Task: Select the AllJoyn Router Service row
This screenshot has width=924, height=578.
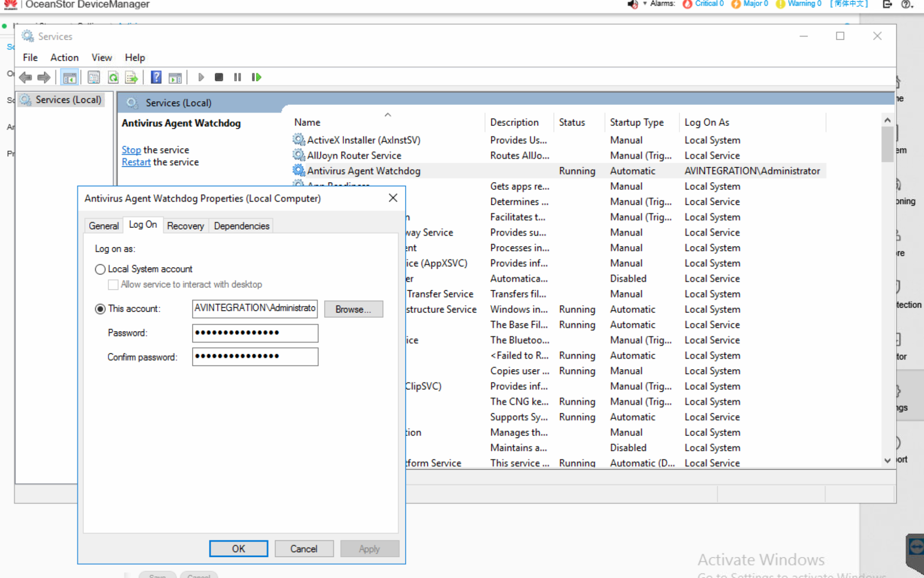Action: (559, 155)
